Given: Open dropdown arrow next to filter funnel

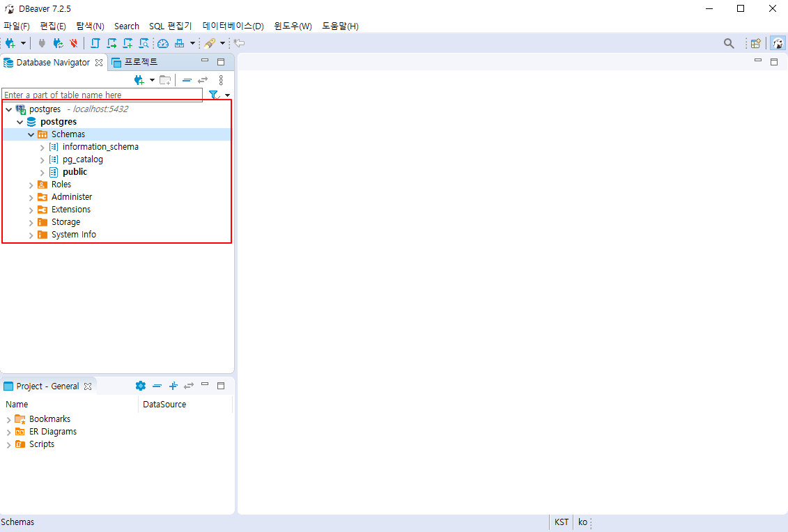Looking at the screenshot, I should pos(228,95).
